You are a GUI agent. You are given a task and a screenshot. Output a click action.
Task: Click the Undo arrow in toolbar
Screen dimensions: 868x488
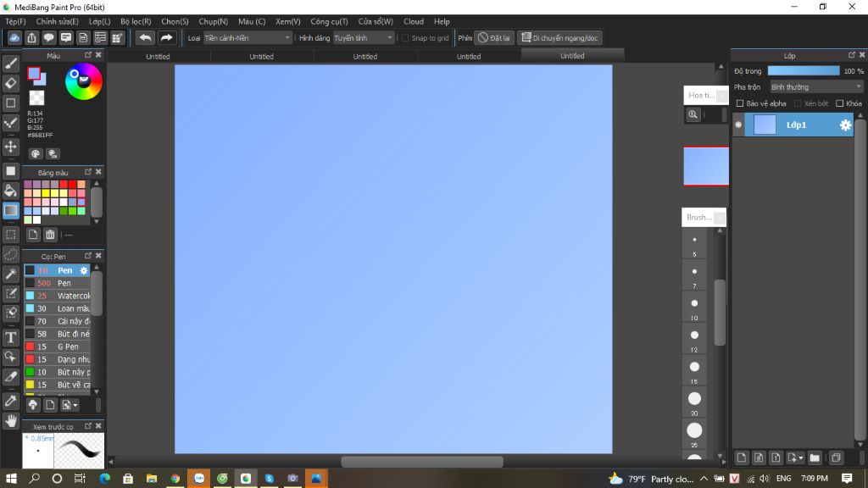pyautogui.click(x=145, y=37)
